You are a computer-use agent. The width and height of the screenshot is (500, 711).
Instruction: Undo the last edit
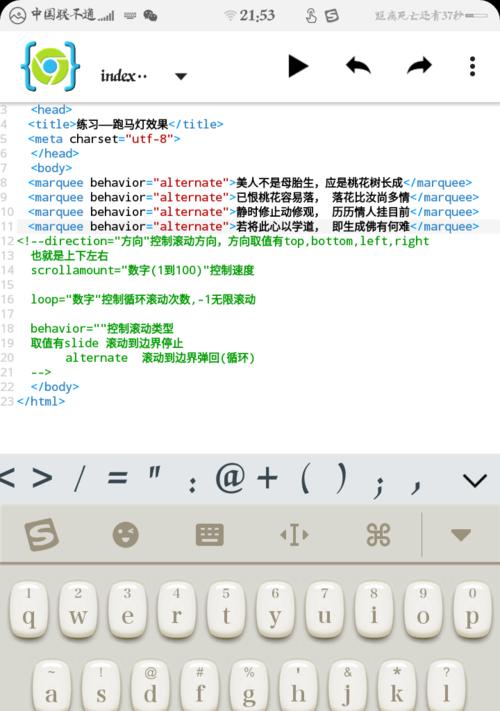[x=358, y=66]
